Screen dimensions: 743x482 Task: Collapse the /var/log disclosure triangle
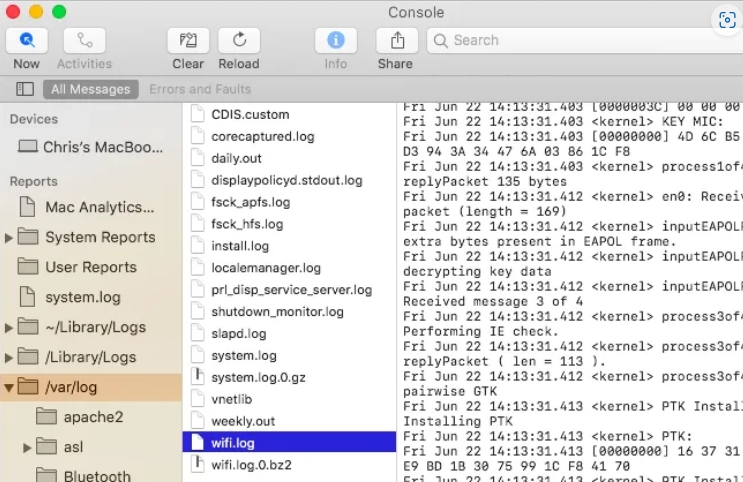[9, 388]
